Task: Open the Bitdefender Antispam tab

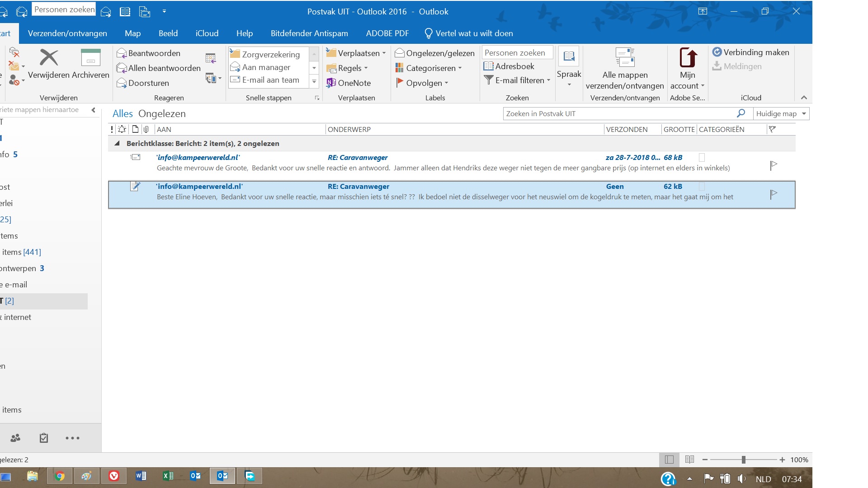Action: 309,33
